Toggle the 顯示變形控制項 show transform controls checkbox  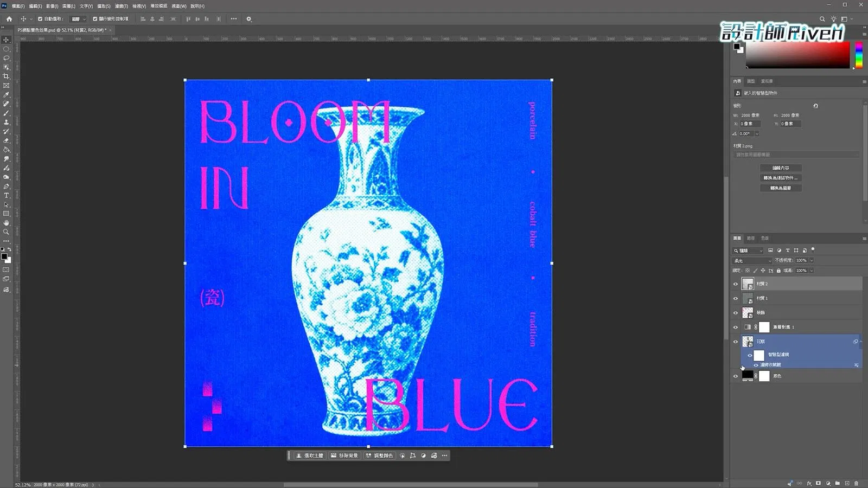coord(95,19)
